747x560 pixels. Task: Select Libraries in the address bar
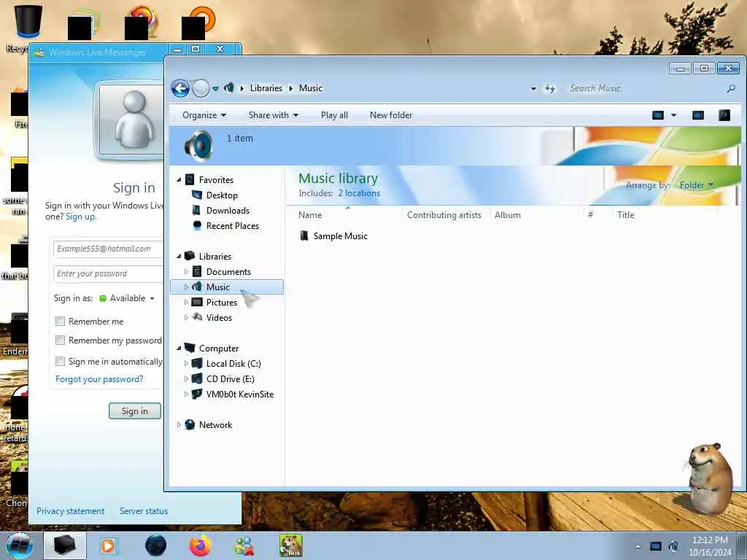coord(266,88)
